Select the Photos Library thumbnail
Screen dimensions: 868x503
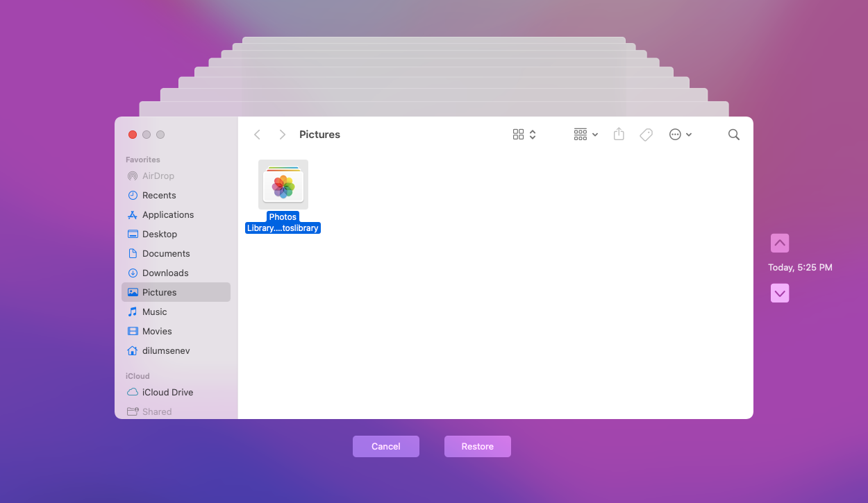[x=283, y=184]
